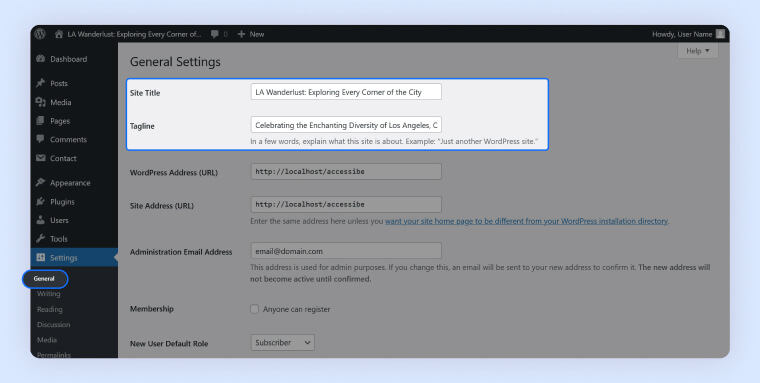The width and height of the screenshot is (760, 383).
Task: Open the New User Default Role dropdown
Action: (283, 342)
